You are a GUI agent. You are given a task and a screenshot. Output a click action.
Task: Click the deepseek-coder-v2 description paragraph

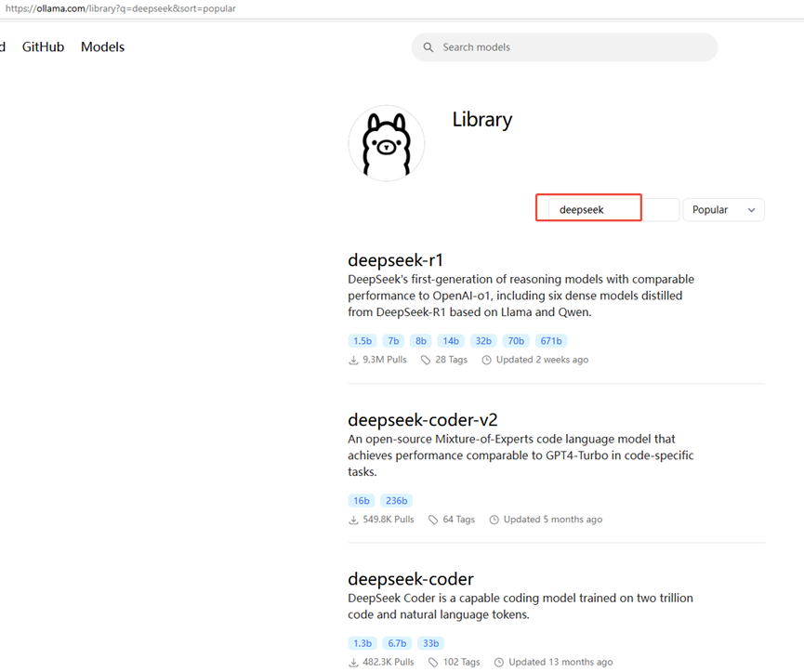pos(521,455)
